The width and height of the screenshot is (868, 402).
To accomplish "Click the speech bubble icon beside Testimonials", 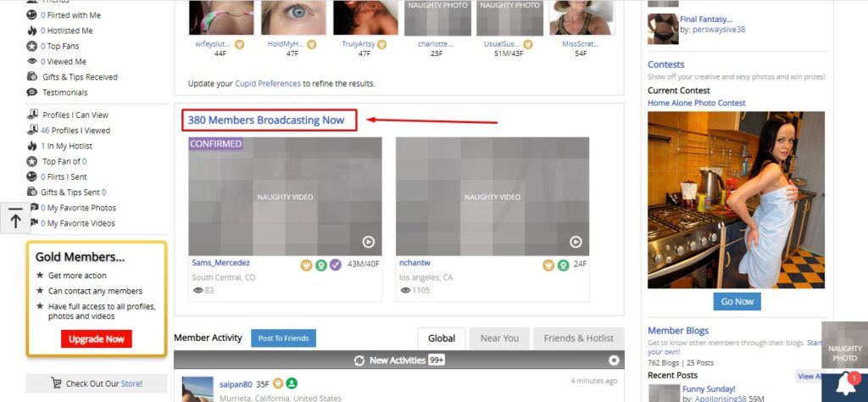I will 31,92.
